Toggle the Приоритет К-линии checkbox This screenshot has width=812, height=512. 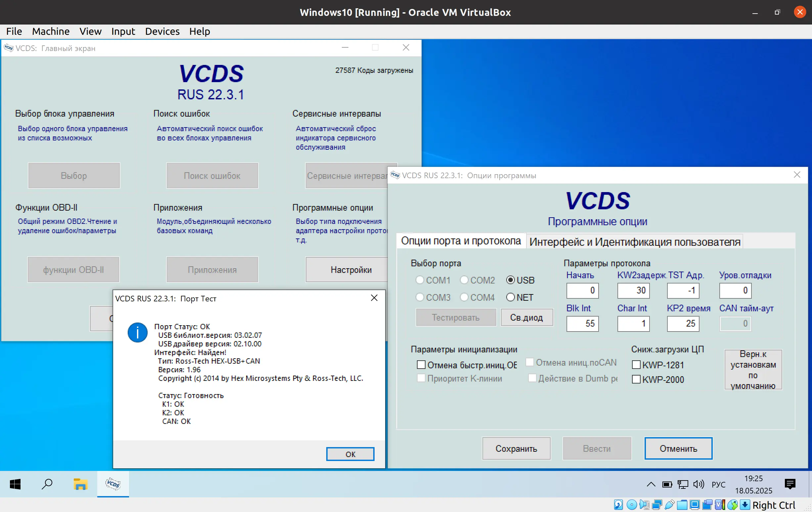[x=421, y=378]
